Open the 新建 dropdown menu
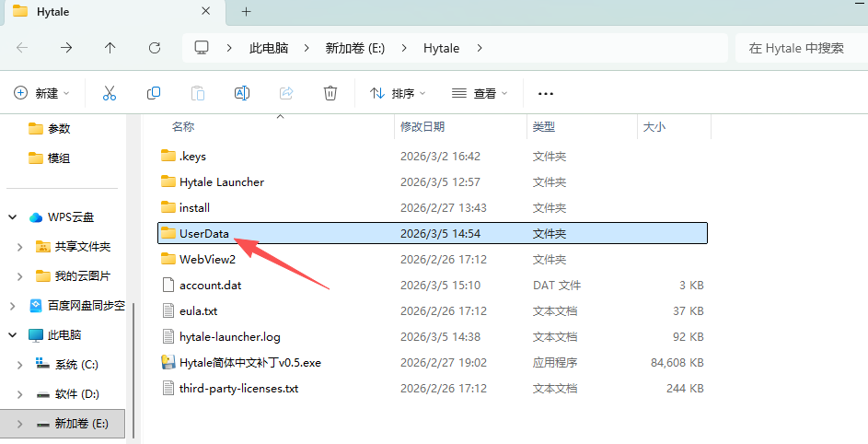This screenshot has height=444, width=868. (x=42, y=93)
